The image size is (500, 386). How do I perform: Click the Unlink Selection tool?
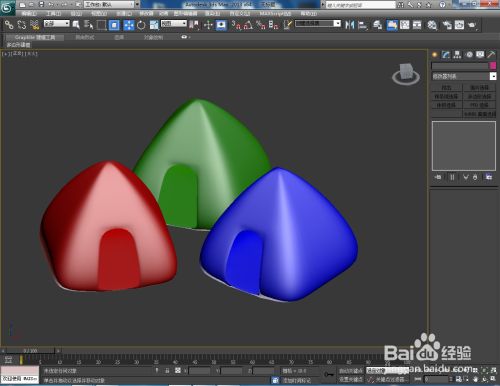[22, 25]
